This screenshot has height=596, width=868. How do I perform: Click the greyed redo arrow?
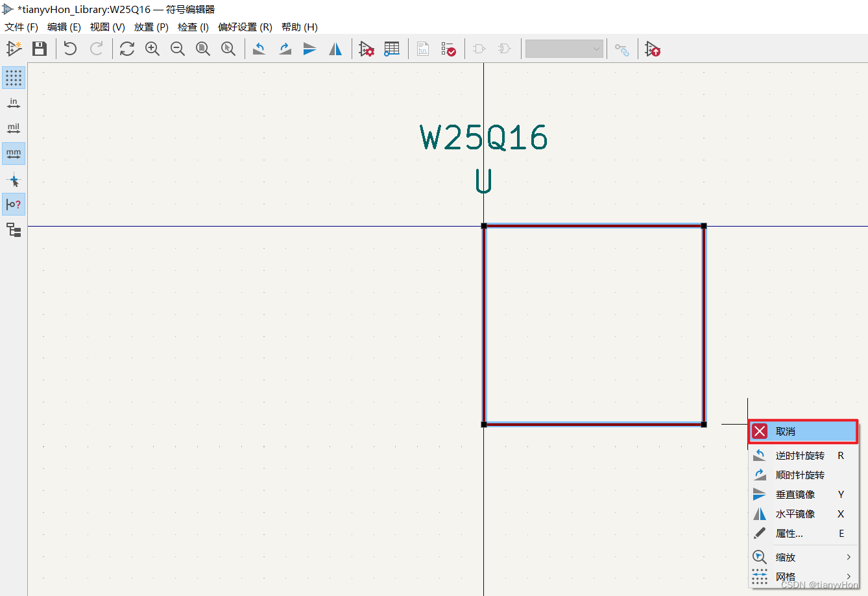[97, 49]
